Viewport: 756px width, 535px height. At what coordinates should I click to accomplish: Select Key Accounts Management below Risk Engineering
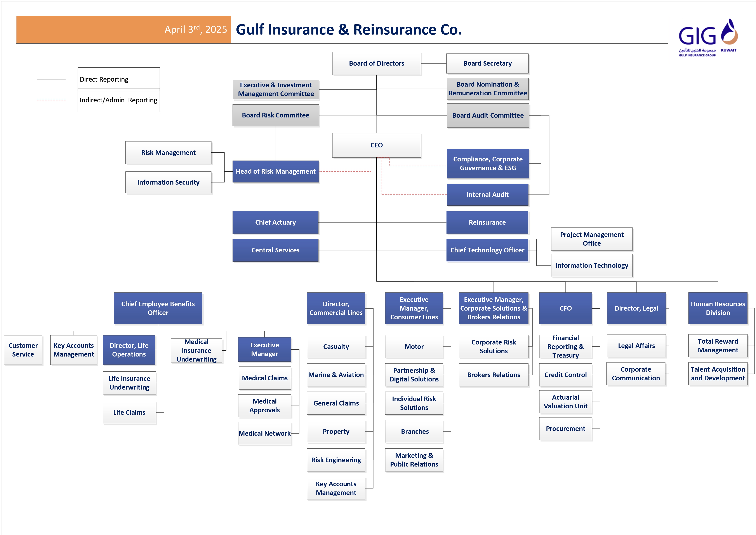(336, 488)
